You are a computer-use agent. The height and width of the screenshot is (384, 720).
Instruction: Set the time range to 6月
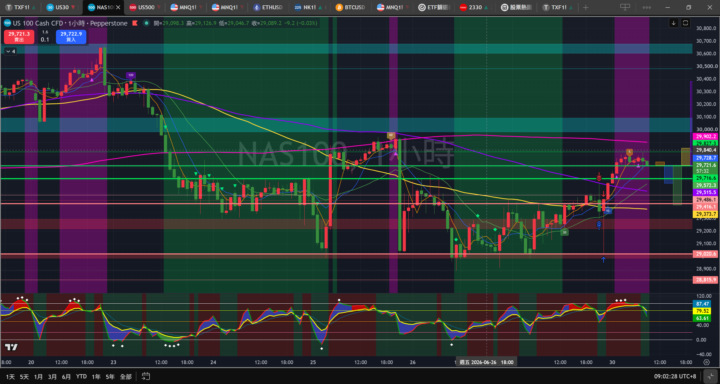pyautogui.click(x=67, y=377)
